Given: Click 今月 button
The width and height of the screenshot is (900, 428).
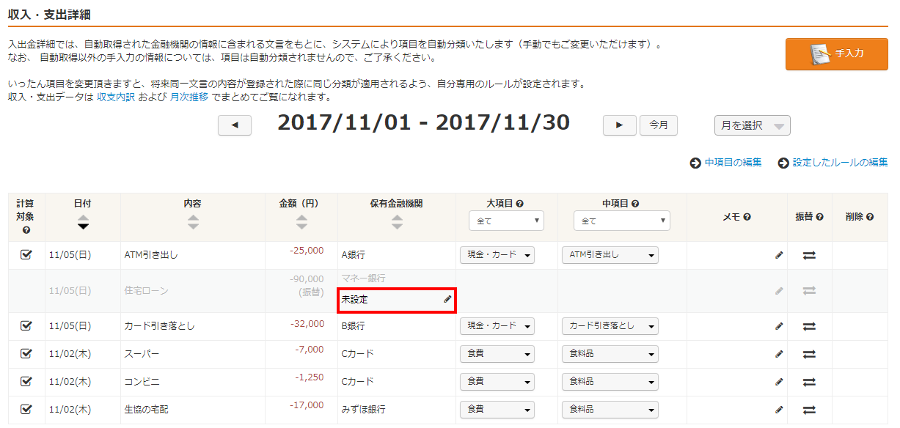Looking at the screenshot, I should coord(658,125).
